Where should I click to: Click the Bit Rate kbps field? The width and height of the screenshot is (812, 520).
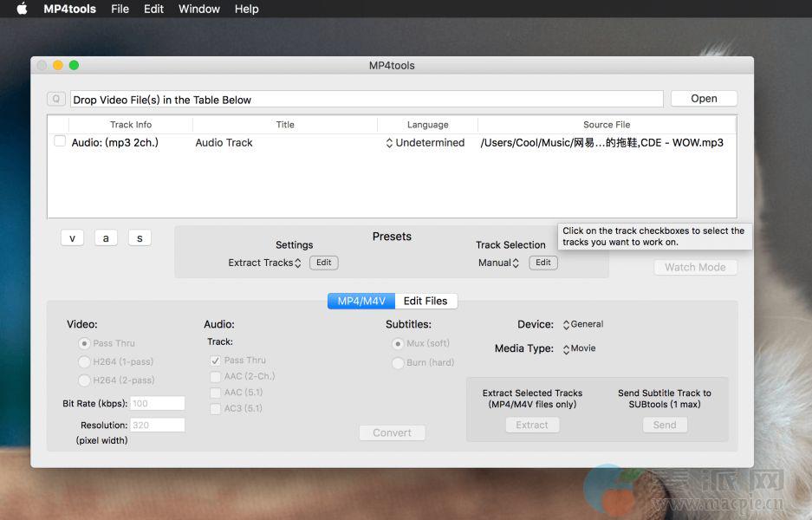[x=157, y=403]
